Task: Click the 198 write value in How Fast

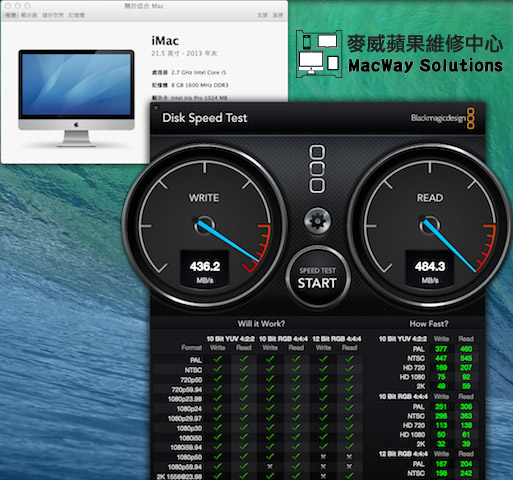Action: coord(441,474)
